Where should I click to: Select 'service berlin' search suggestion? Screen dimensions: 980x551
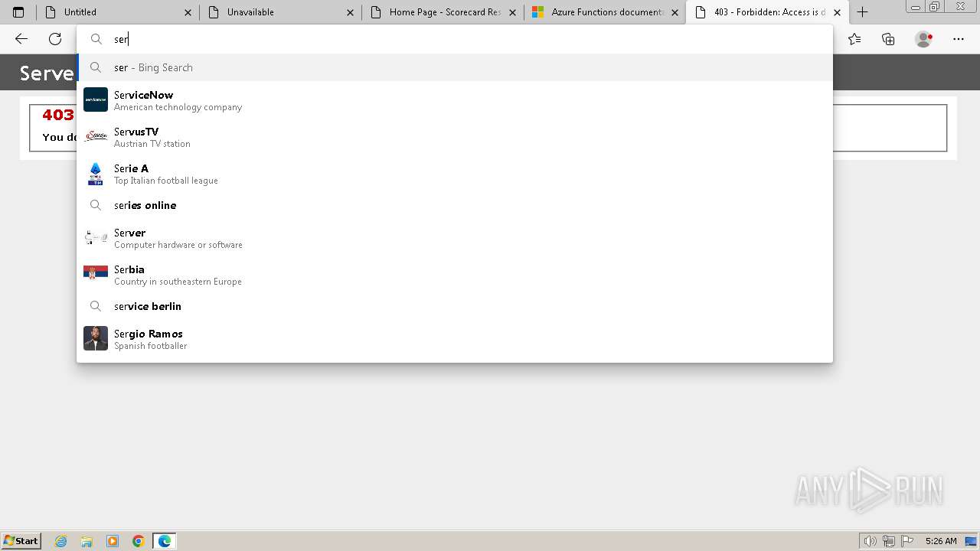pyautogui.click(x=455, y=306)
